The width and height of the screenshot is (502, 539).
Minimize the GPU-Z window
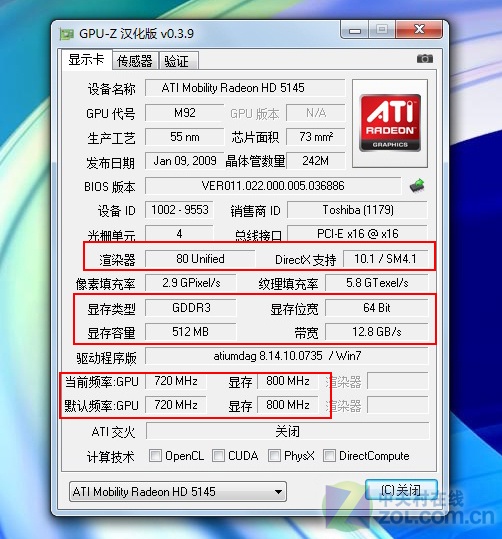[355, 30]
